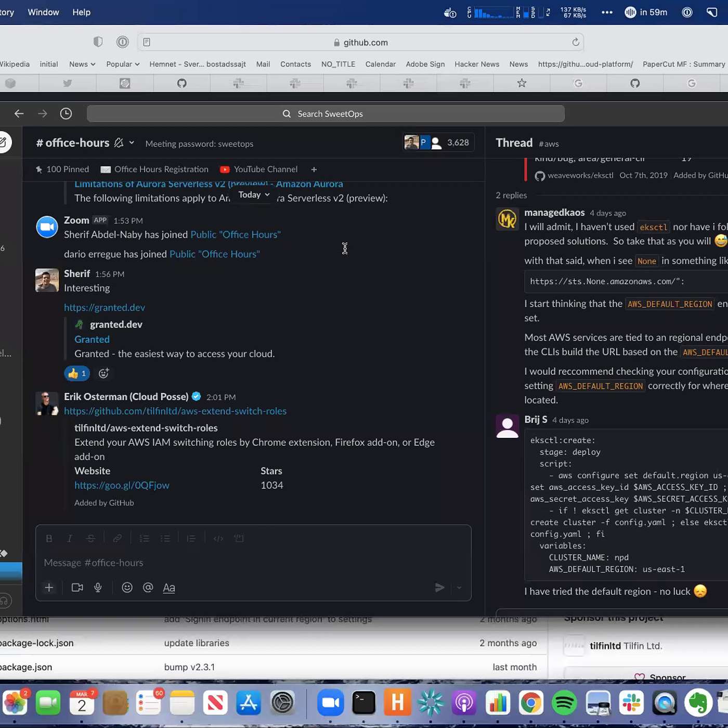Toggle text formatting with Aa button
The width and height of the screenshot is (728, 728).
coord(169,588)
